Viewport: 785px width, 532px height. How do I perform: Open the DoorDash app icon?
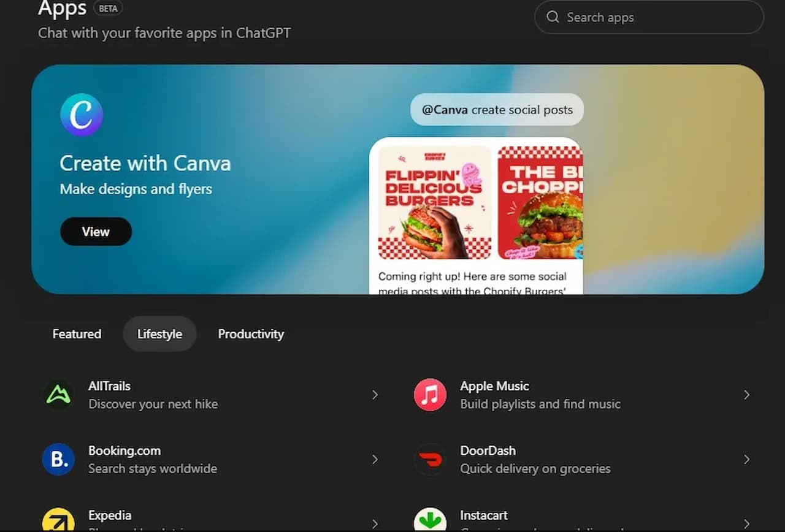(x=430, y=459)
